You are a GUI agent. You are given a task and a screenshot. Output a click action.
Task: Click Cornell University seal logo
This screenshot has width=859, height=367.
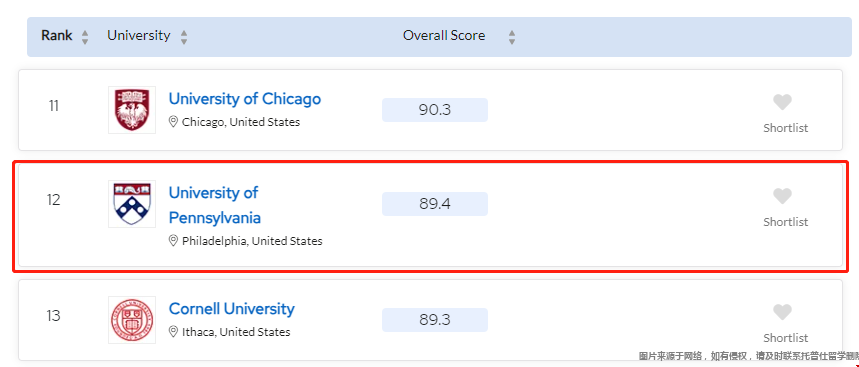[132, 320]
